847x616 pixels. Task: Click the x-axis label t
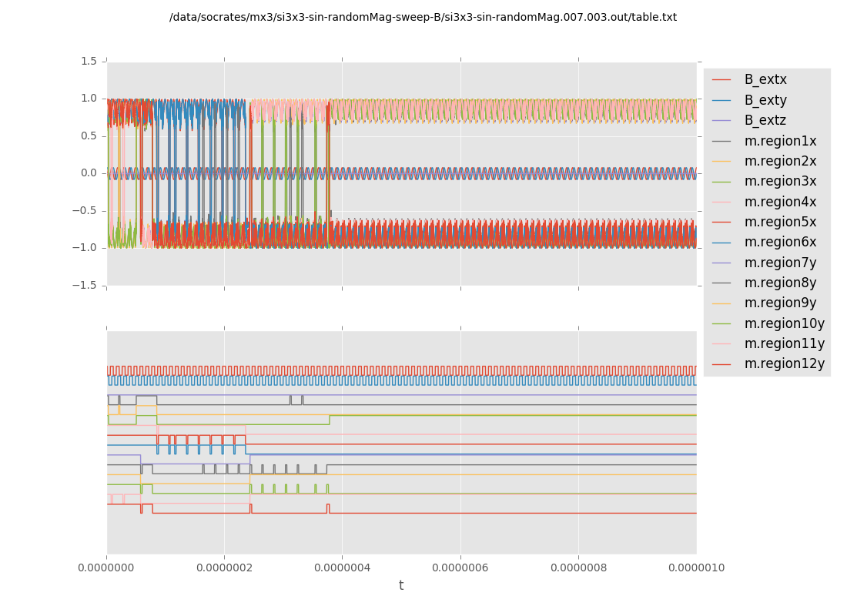[401, 586]
